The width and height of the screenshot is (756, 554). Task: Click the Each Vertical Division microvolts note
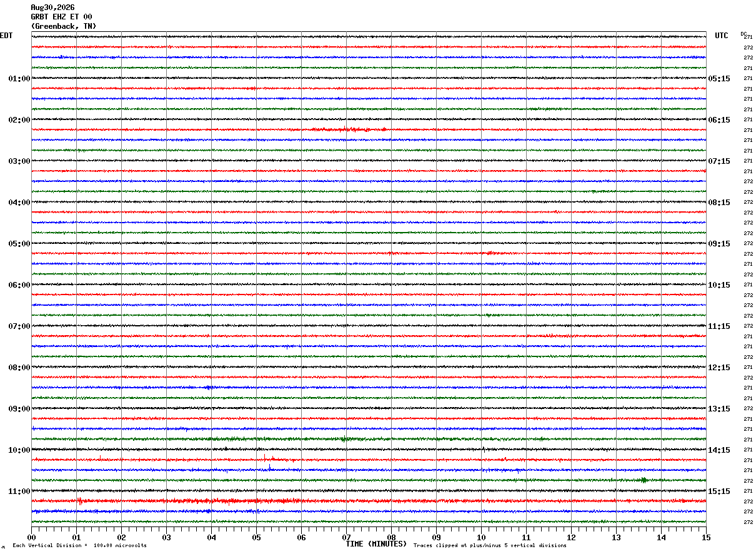click(x=79, y=546)
